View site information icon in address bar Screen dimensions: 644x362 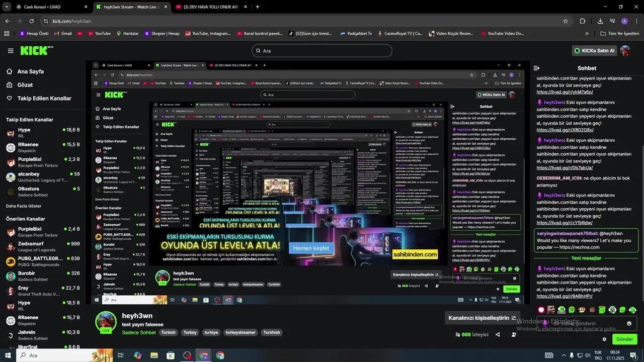pos(46,21)
